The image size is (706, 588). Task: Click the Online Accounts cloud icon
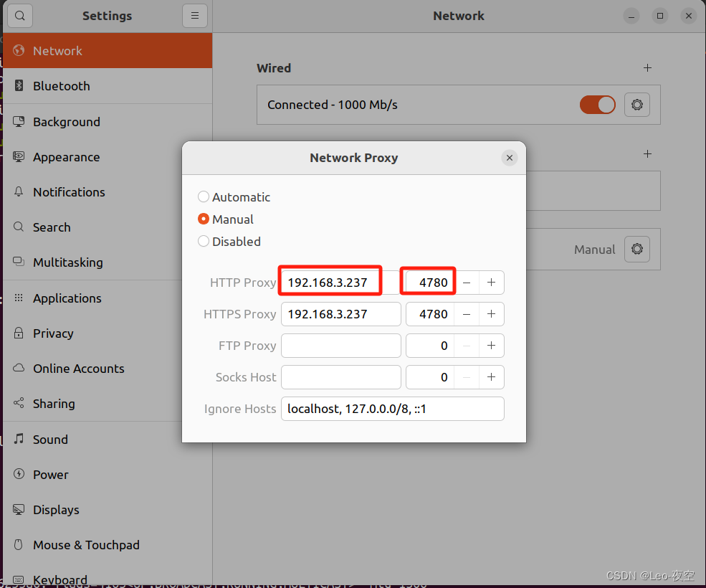click(x=19, y=368)
